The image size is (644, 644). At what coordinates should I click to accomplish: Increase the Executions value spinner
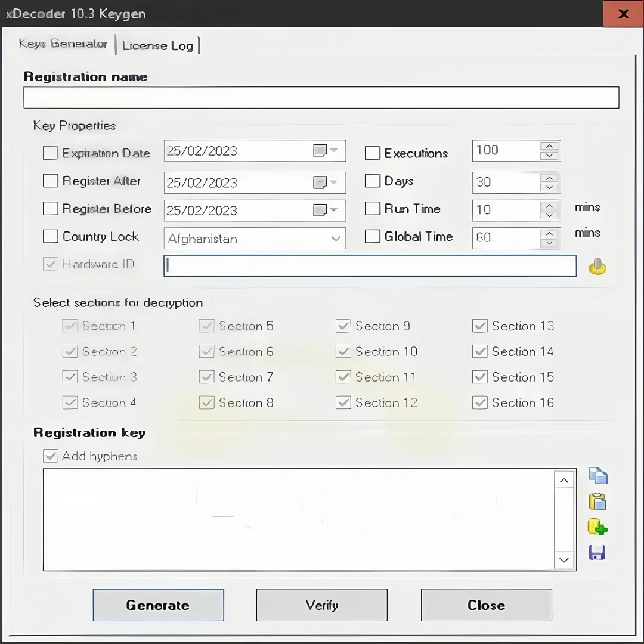(x=549, y=146)
